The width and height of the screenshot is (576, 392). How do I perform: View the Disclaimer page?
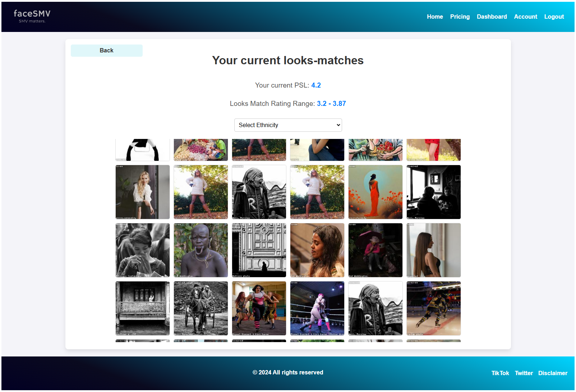pyautogui.click(x=553, y=373)
